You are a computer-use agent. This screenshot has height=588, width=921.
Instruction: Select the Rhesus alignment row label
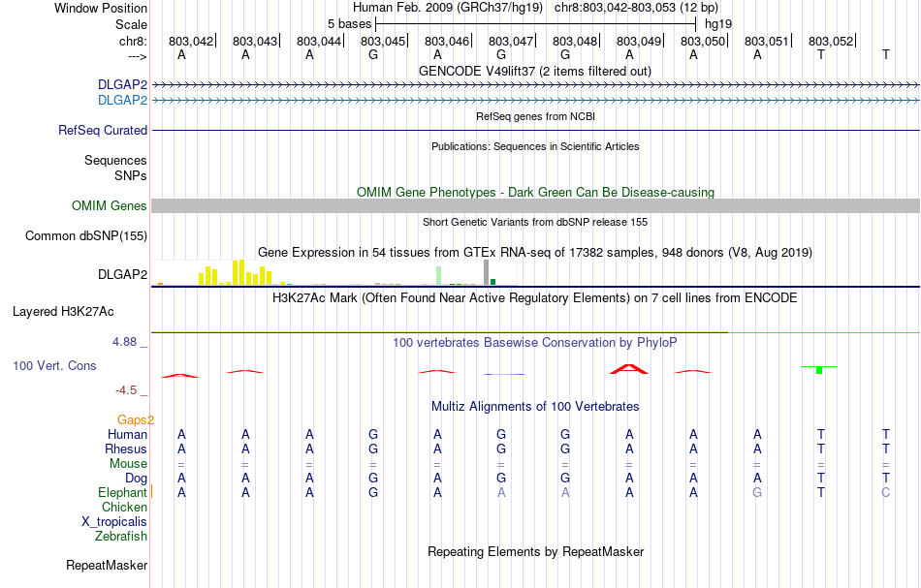click(x=126, y=449)
